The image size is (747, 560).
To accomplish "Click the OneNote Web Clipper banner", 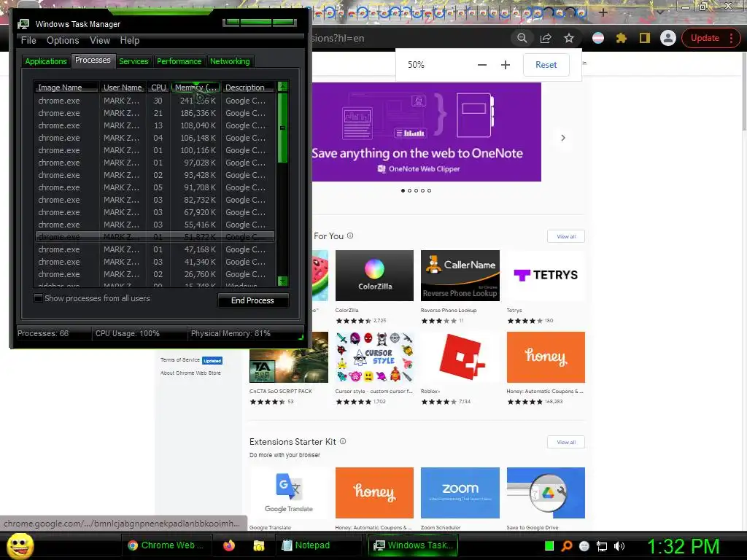I will (x=426, y=132).
